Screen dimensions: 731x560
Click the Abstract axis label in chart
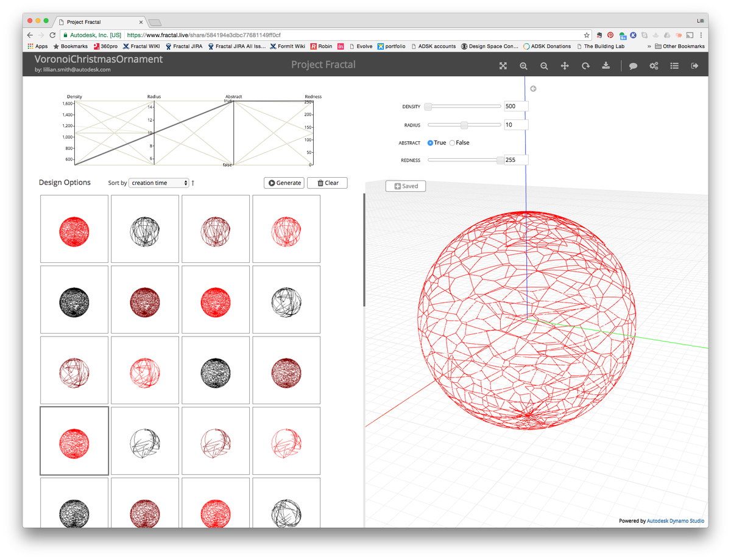pyautogui.click(x=233, y=97)
